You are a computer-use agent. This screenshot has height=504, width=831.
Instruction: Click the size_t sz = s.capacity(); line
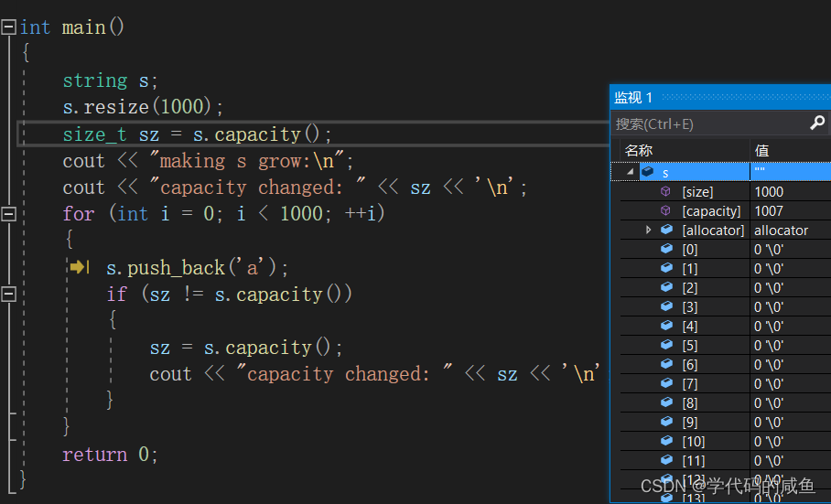197,134
